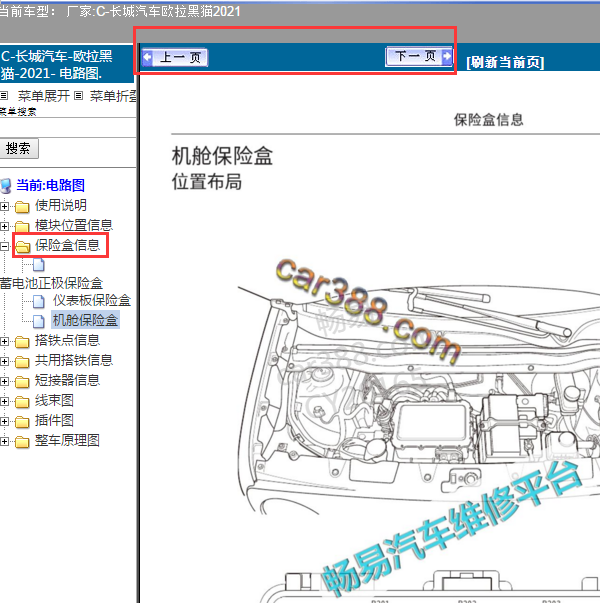Click 菜单折叠 to collapse all menus

(x=113, y=96)
